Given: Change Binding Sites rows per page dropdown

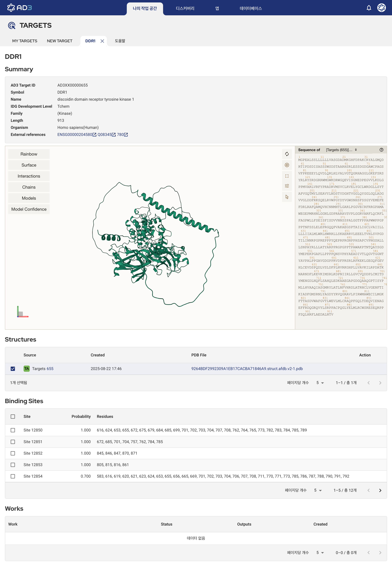Looking at the screenshot, I should (x=318, y=490).
